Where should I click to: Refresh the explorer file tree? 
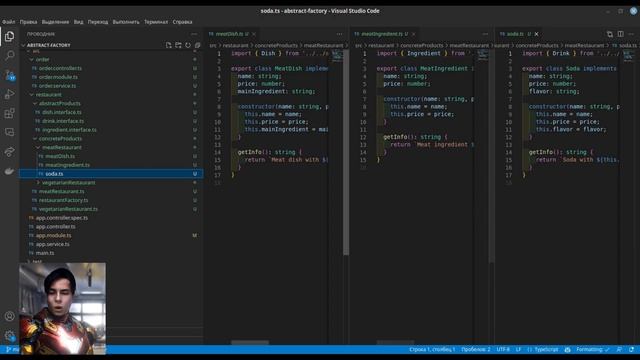[x=188, y=45]
